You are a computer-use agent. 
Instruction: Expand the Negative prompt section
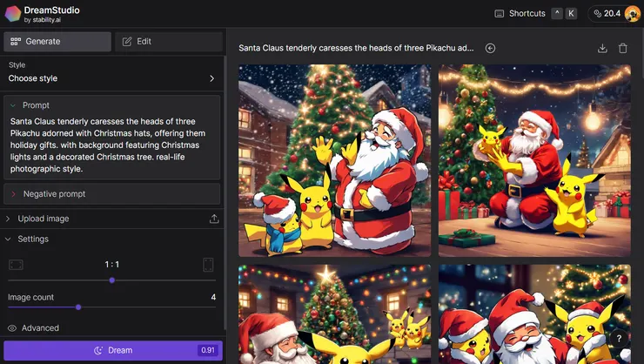pyautogui.click(x=111, y=194)
